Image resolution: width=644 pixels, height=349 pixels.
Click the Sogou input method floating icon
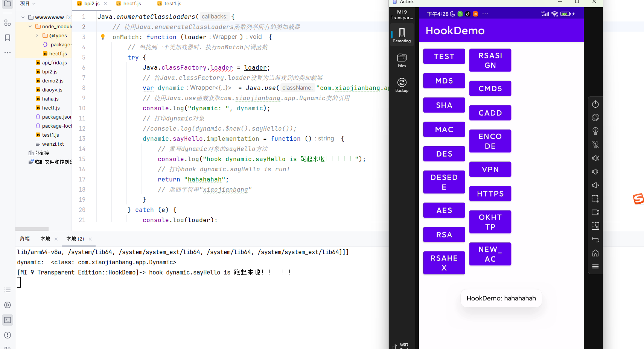coord(638,199)
